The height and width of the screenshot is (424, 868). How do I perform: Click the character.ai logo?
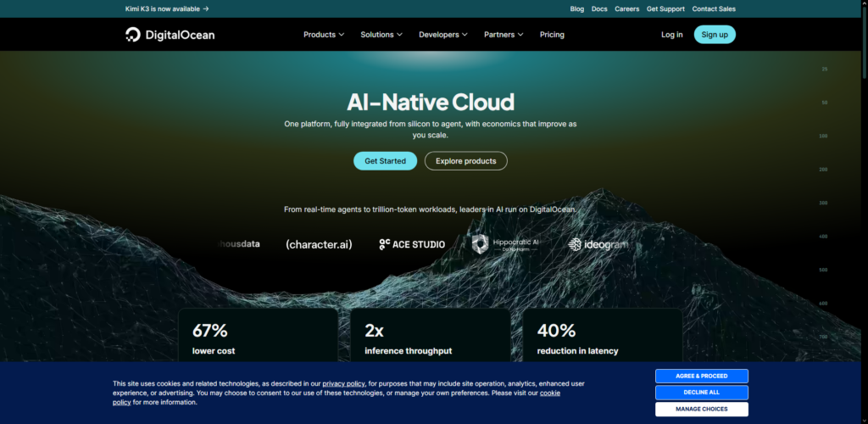(319, 244)
